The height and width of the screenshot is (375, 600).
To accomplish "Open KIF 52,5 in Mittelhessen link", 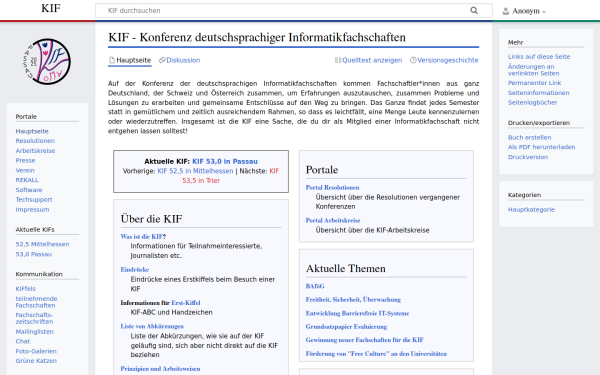I will coord(195,171).
